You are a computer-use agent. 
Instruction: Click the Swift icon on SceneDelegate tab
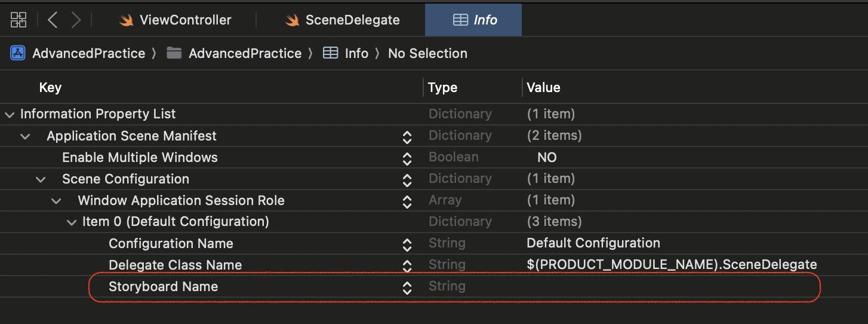[292, 20]
